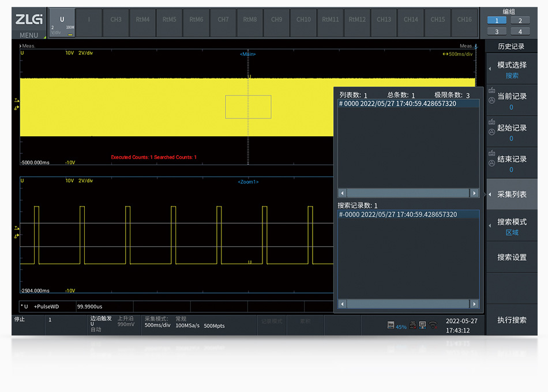Select search result #-0000 in lower list
548x392 pixels.
click(x=408, y=214)
